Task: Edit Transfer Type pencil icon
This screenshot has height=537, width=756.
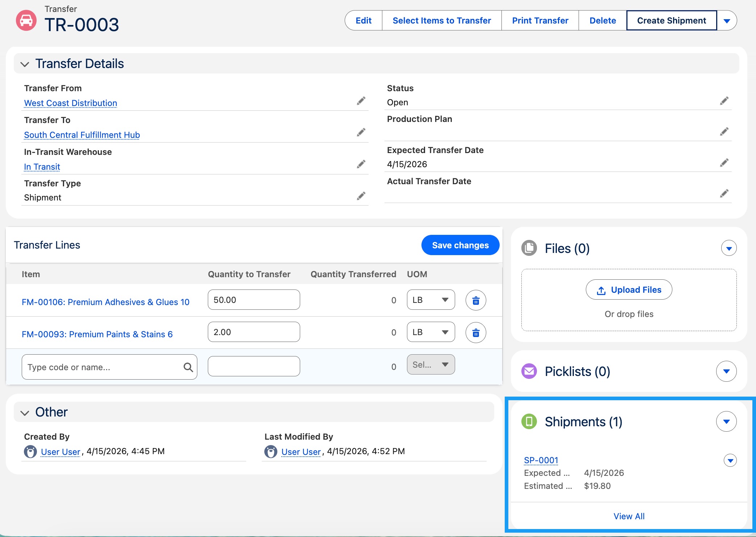Action: (x=361, y=196)
